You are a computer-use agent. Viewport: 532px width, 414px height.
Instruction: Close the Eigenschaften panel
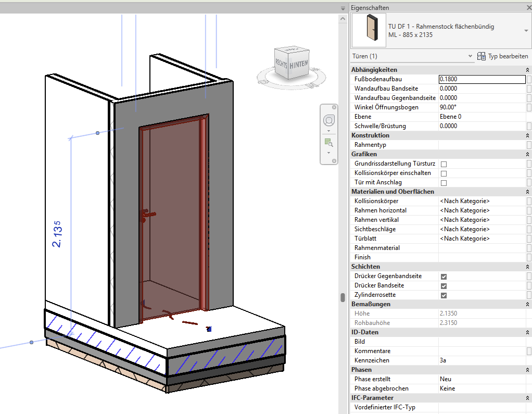tap(529, 8)
